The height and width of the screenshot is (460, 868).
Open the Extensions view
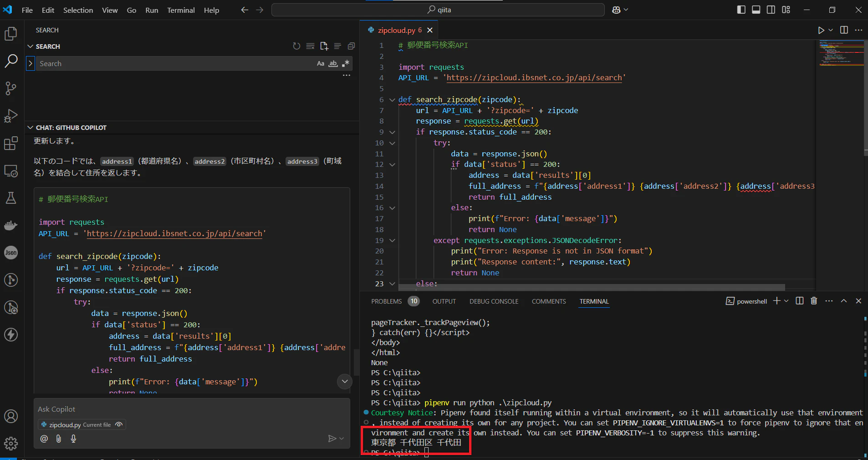click(11, 143)
